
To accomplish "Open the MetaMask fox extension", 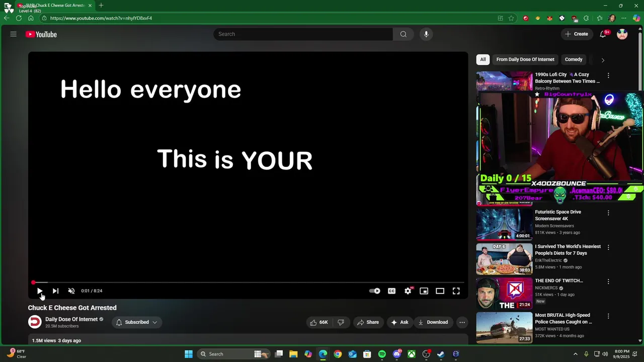I will 550,18.
